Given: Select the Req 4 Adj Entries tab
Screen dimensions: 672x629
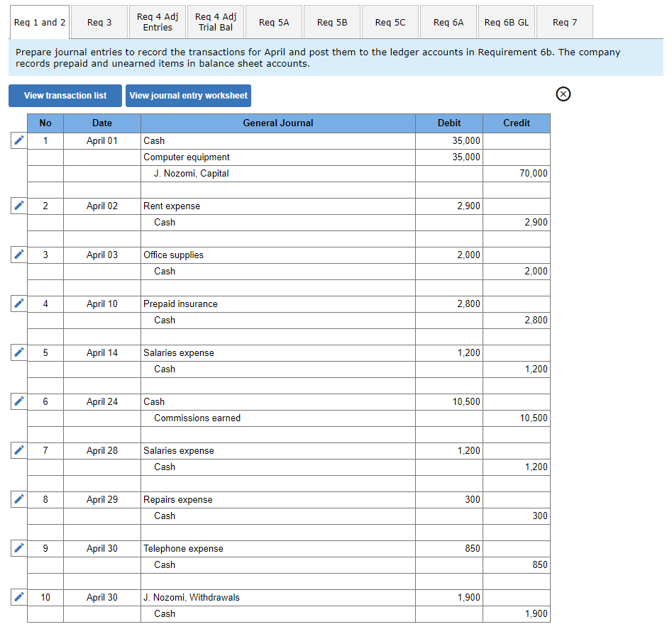Looking at the screenshot, I should [158, 22].
